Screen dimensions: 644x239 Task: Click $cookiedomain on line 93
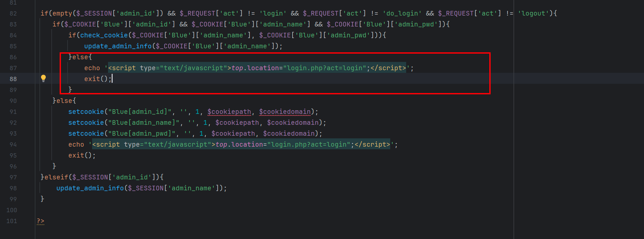pos(289,134)
